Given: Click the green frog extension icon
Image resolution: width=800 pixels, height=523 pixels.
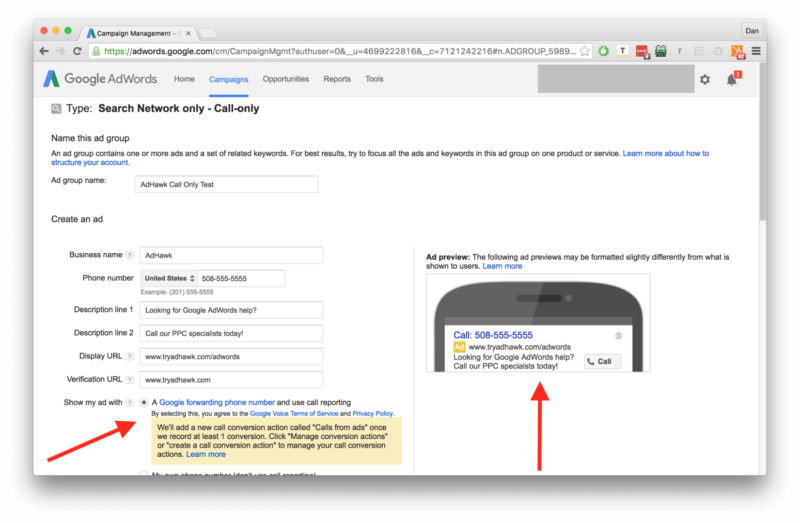Looking at the screenshot, I should coord(661,51).
